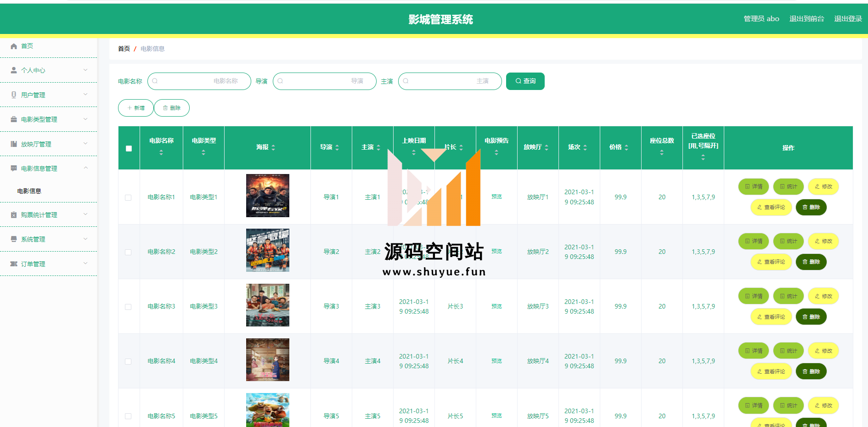This screenshot has height=427, width=868.
Task: Click the icon beside 订单管理
Action: pos(14,264)
